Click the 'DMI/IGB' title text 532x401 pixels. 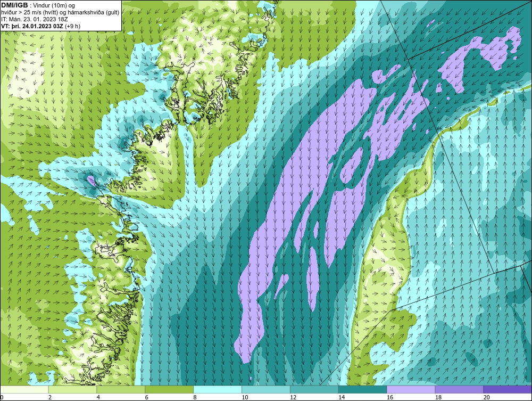pos(14,5)
